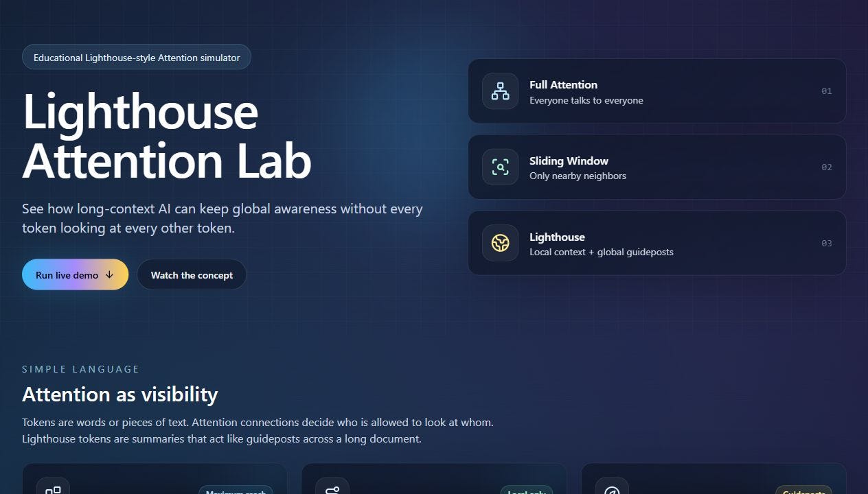868x494 pixels.
Task: Click the 02 number on Sliding Window
Action: (827, 167)
